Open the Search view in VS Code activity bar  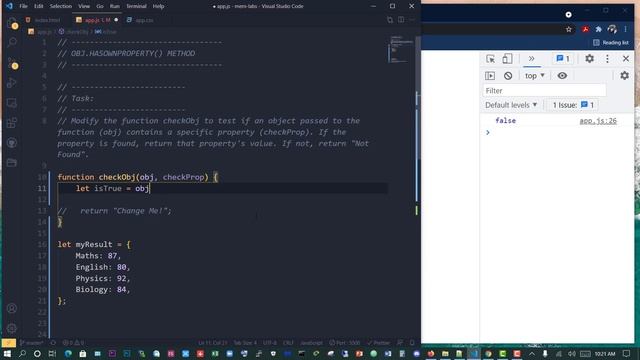(x=12, y=42)
